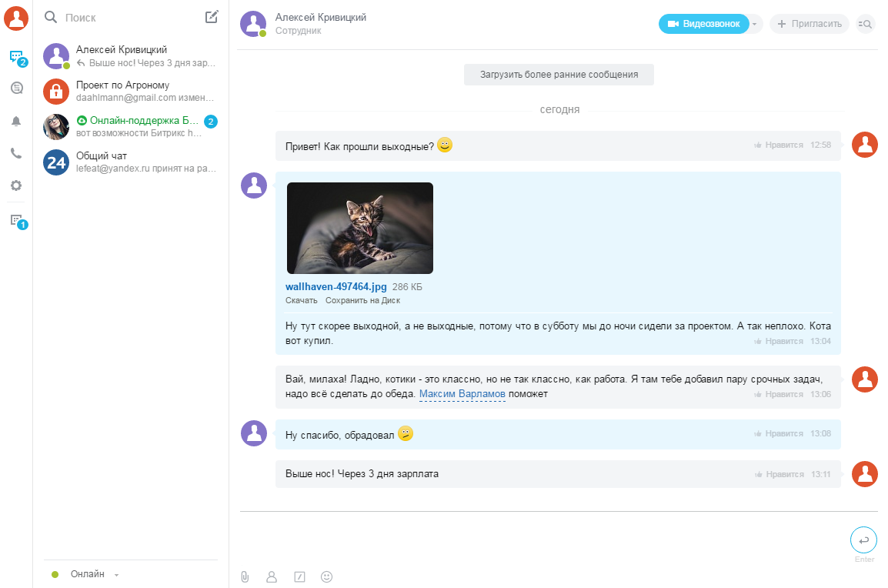888x588 pixels.
Task: Click the compose new chat icon
Action: click(212, 17)
